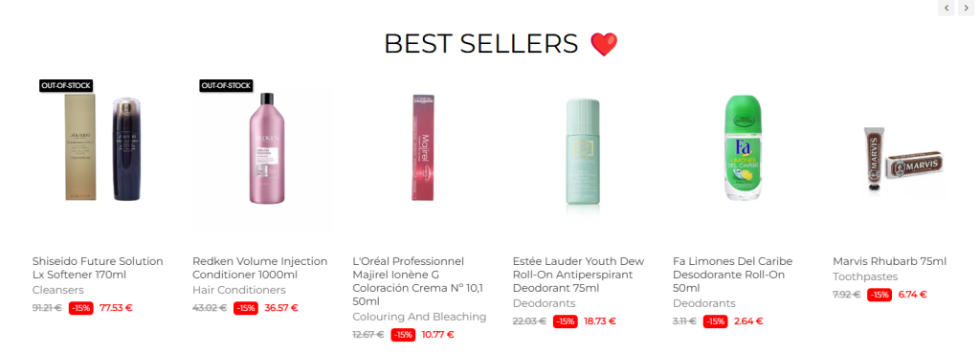Image resolution: width=980 pixels, height=353 pixels.
Task: Open L'Oréal Professionnel Majirel Ionène title link
Action: (x=417, y=281)
